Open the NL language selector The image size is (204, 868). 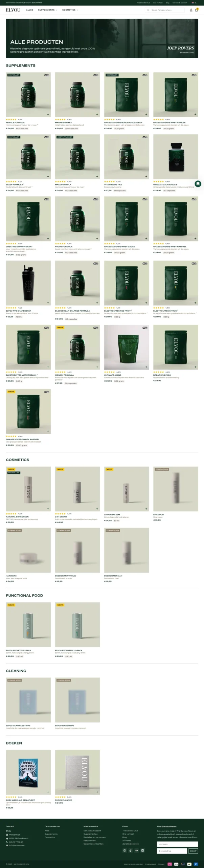(194, 2)
